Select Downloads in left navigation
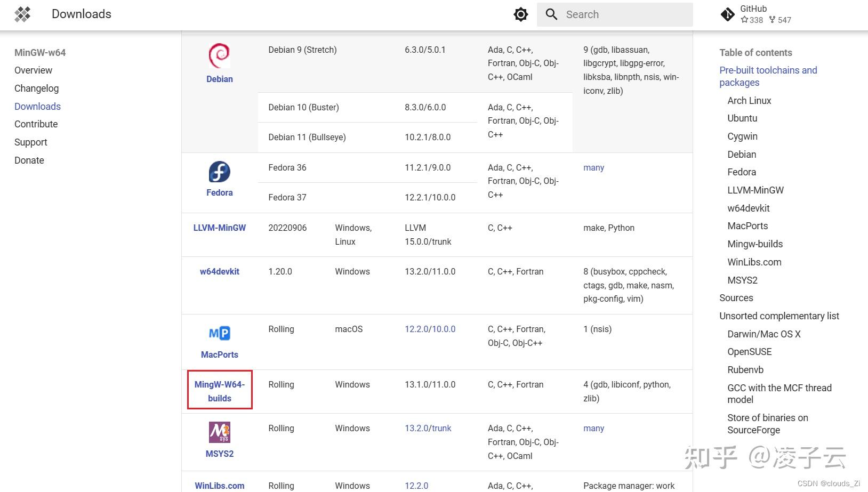 (x=37, y=107)
